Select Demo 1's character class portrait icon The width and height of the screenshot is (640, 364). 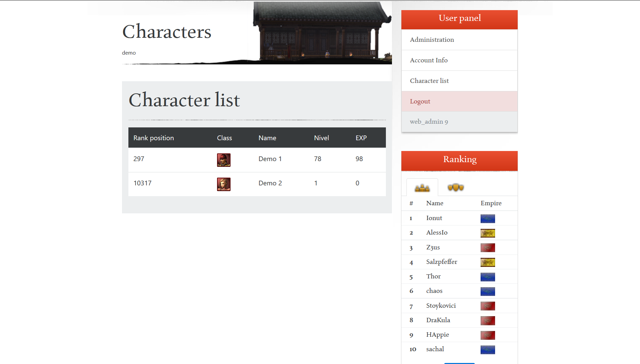pos(223,160)
